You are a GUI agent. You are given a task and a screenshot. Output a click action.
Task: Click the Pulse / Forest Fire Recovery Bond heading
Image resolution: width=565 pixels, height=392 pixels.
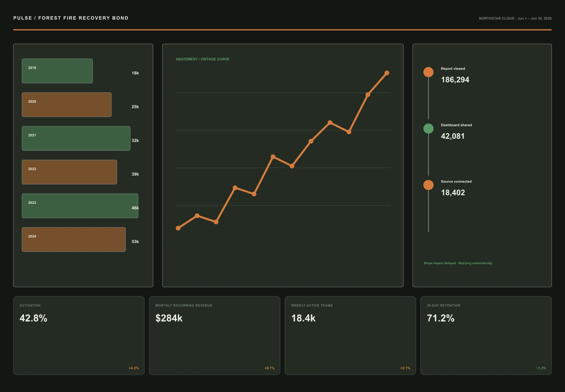coord(71,18)
